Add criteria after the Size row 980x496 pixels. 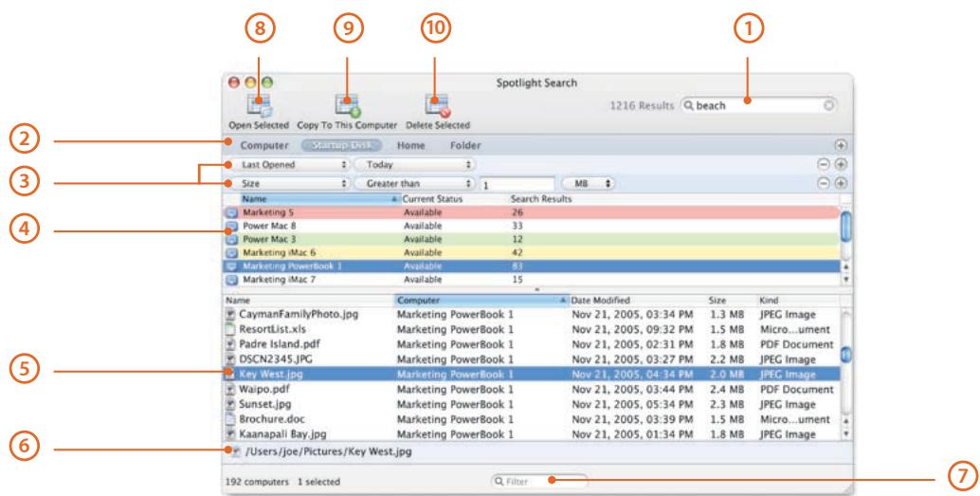[841, 183]
